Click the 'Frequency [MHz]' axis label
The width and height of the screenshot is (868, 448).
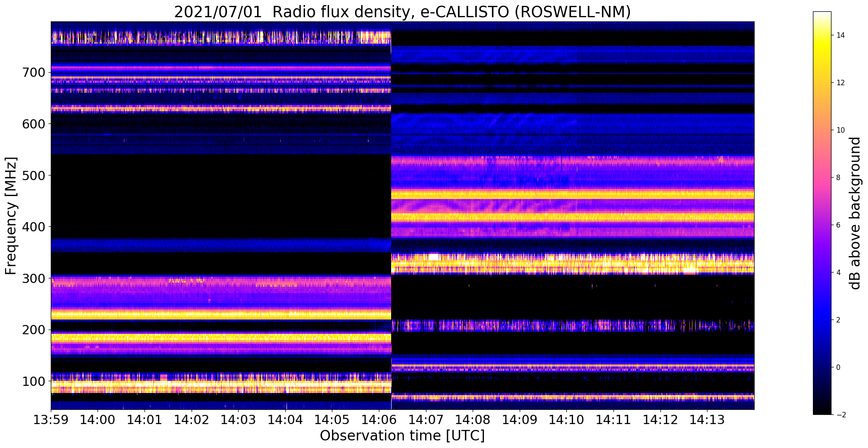pos(11,216)
